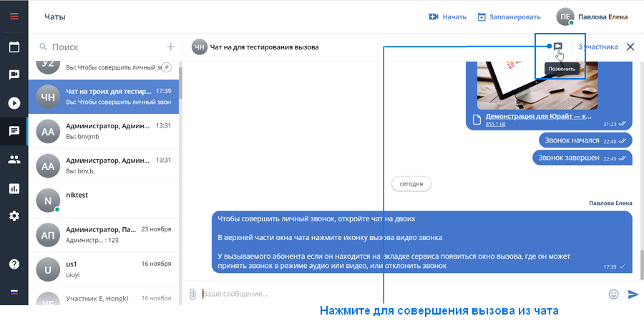644x321 pixels.
Task: Click the Запланировать button
Action: pyautogui.click(x=509, y=17)
